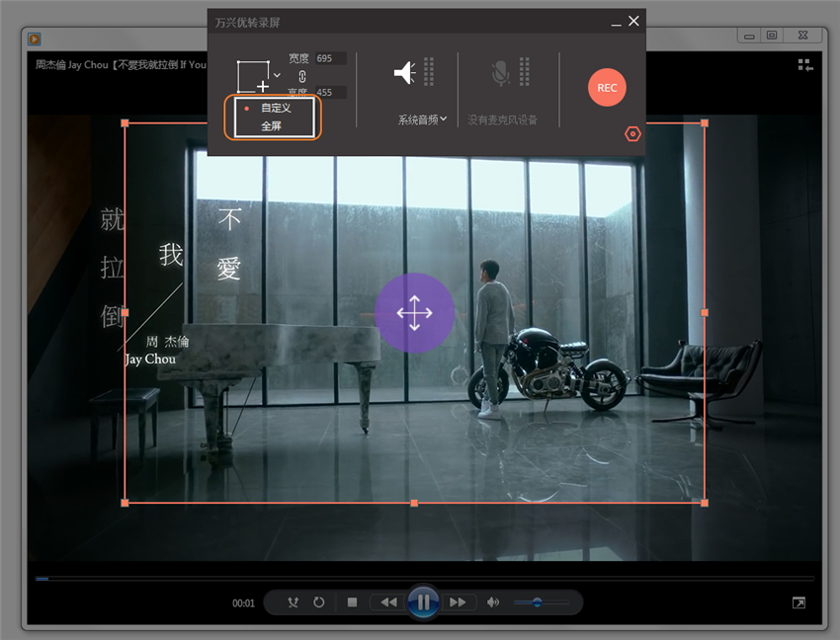Toggle shuffle in media player controls
The height and width of the screenshot is (640, 840).
click(x=293, y=602)
